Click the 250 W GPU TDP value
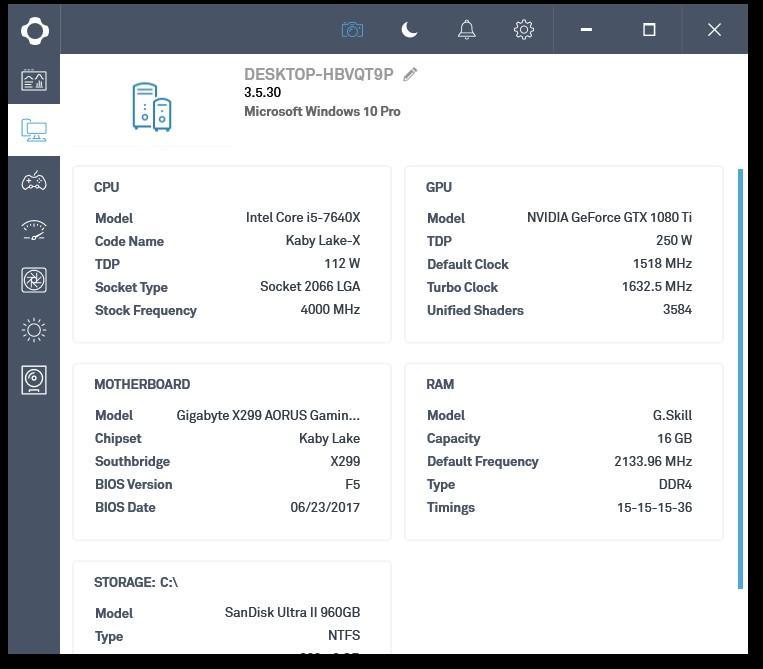763x669 pixels. 674,240
